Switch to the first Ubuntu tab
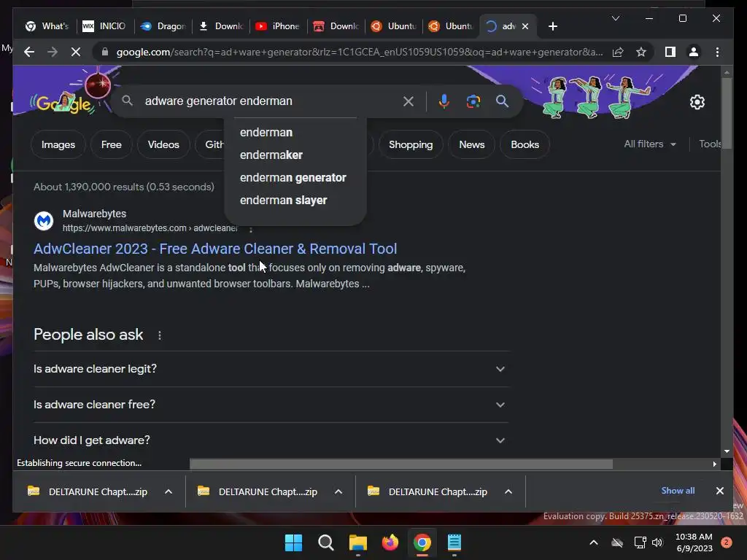 (x=394, y=26)
